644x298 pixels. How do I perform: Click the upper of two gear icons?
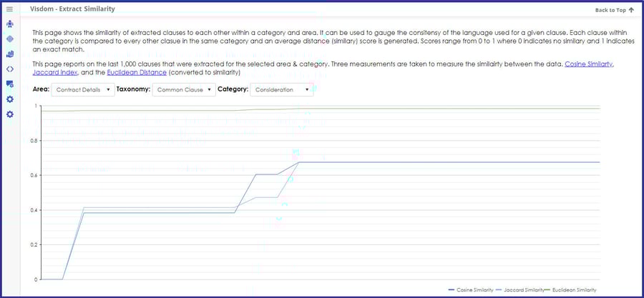tap(10, 99)
